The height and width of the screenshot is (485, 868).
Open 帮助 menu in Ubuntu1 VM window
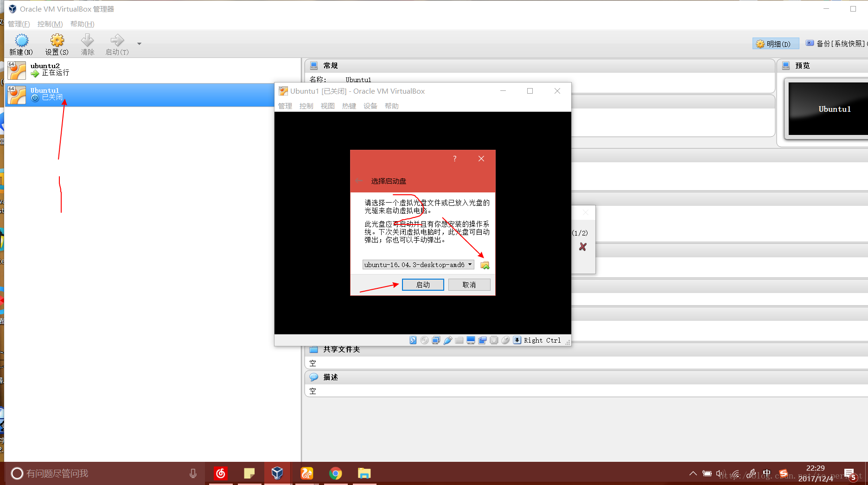tap(391, 106)
